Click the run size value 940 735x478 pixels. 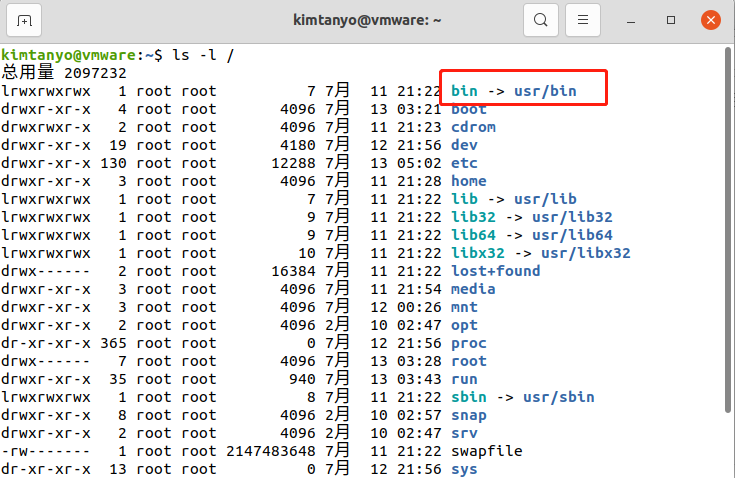tap(302, 379)
